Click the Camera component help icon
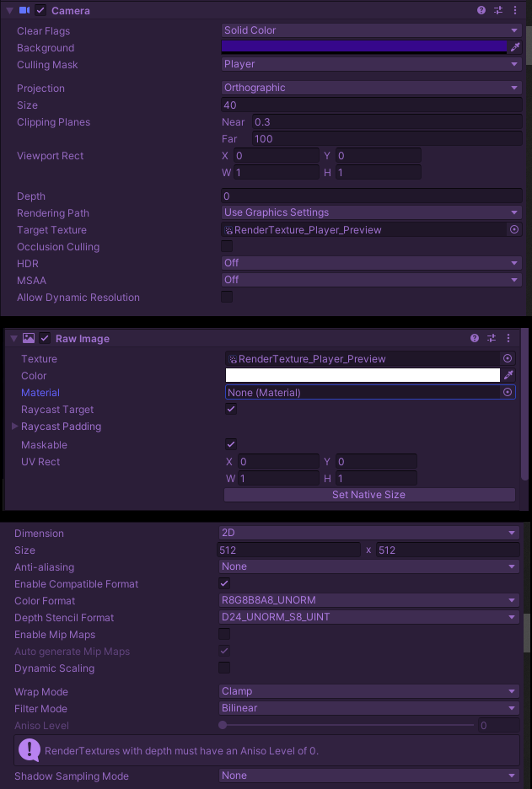This screenshot has width=532, height=789. (481, 10)
